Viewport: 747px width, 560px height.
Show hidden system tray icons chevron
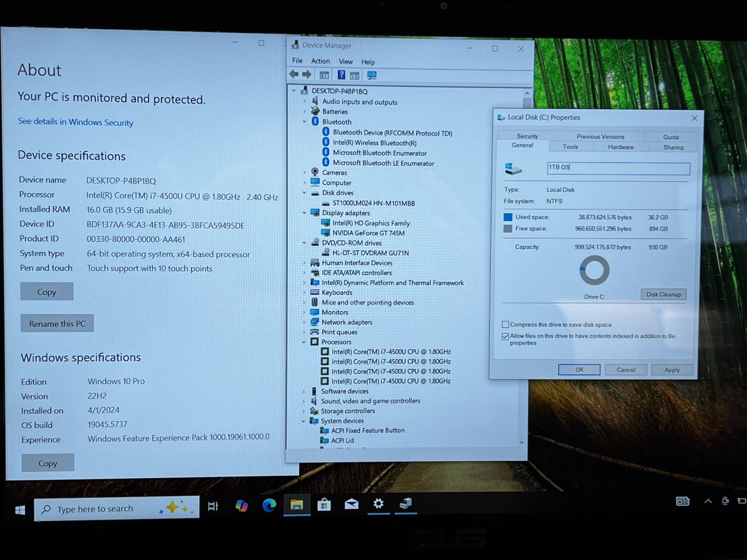point(708,501)
